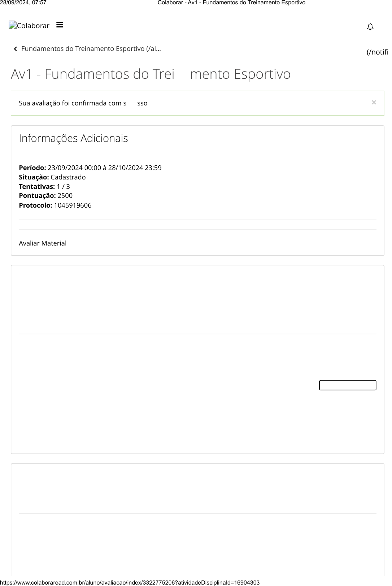
Task: Click the Informações Adicionais heading
Action: (73, 138)
